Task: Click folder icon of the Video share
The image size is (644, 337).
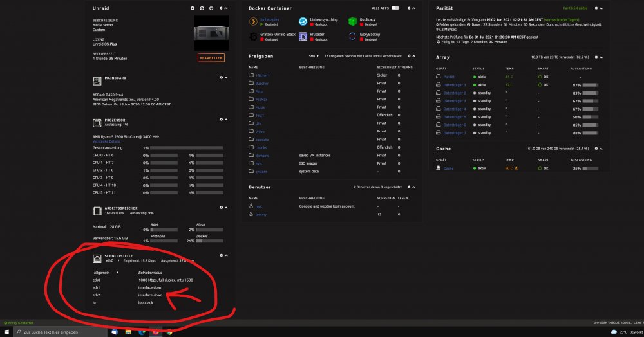Action: 251,131
